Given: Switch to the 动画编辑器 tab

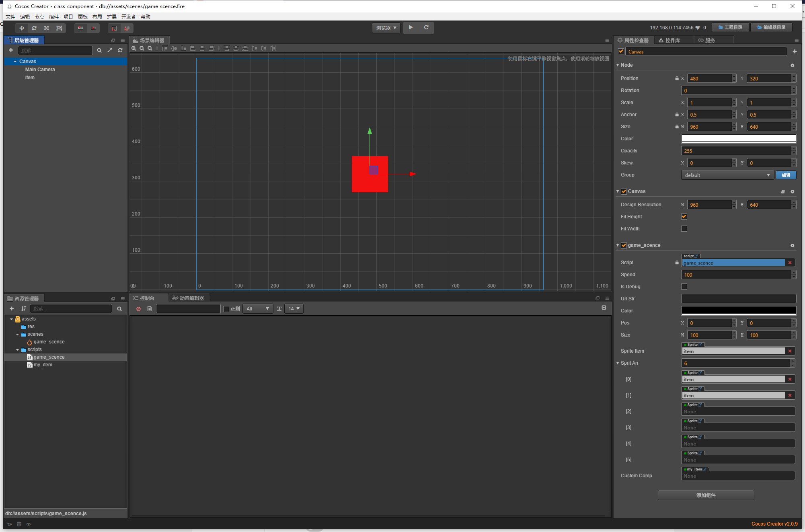Looking at the screenshot, I should click(x=188, y=298).
